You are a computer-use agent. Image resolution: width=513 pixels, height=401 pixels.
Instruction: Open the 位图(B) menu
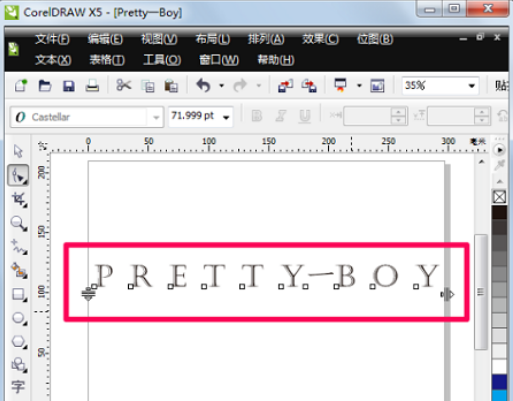pos(375,39)
